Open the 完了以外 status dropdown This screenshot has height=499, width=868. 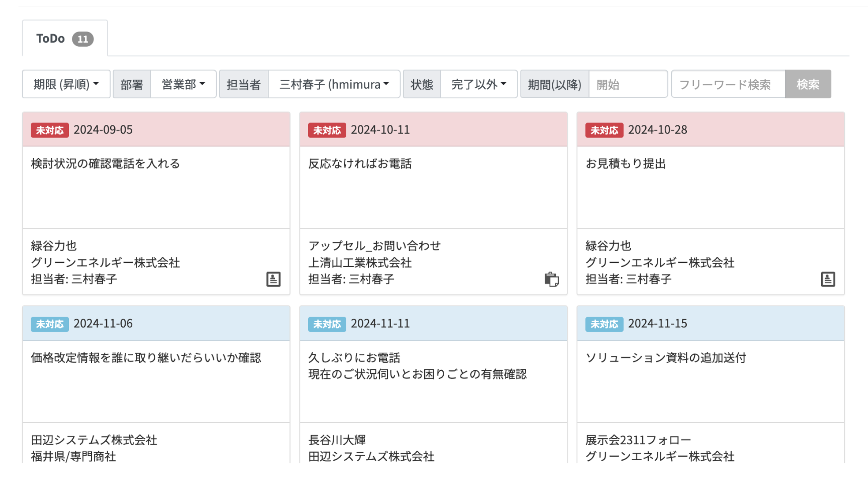[479, 84]
